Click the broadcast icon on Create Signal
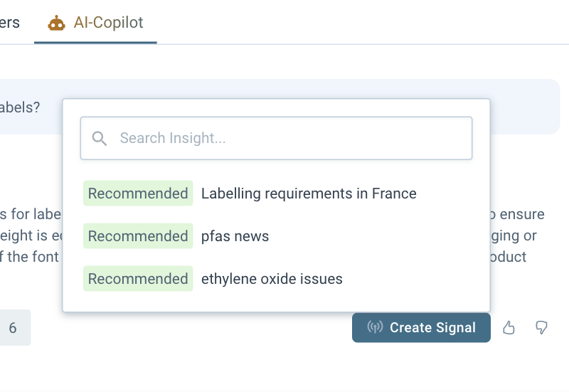The image size is (569, 392). (375, 328)
